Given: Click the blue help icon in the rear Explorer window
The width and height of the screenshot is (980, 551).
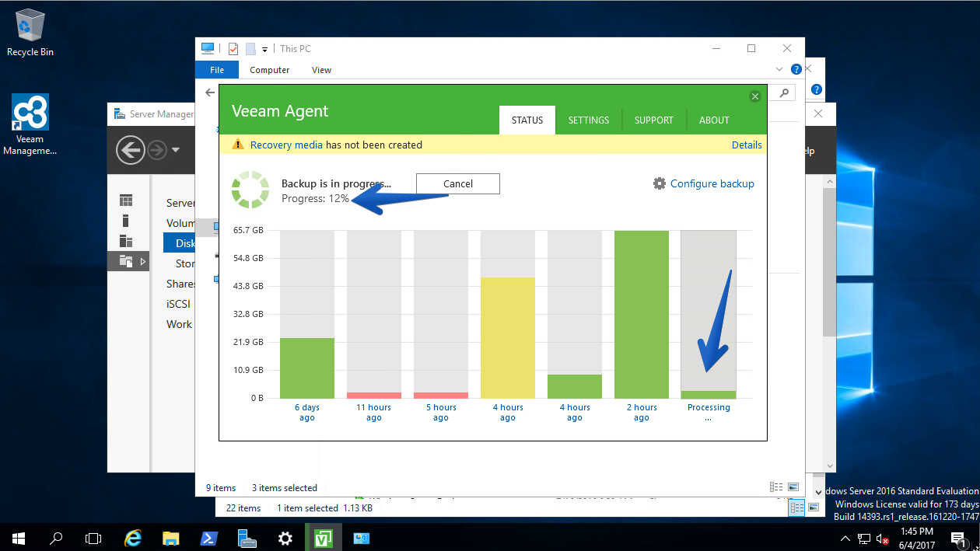Looking at the screenshot, I should click(817, 90).
